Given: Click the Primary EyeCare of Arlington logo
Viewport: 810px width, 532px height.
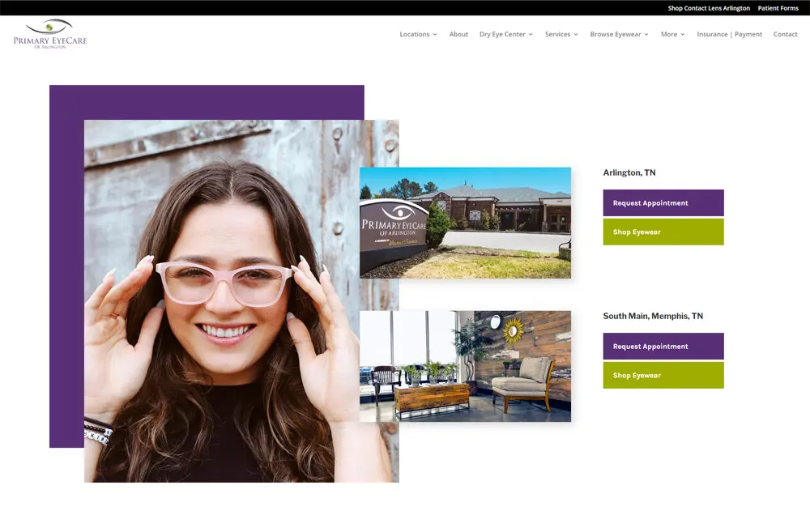Looking at the screenshot, I should pyautogui.click(x=50, y=34).
